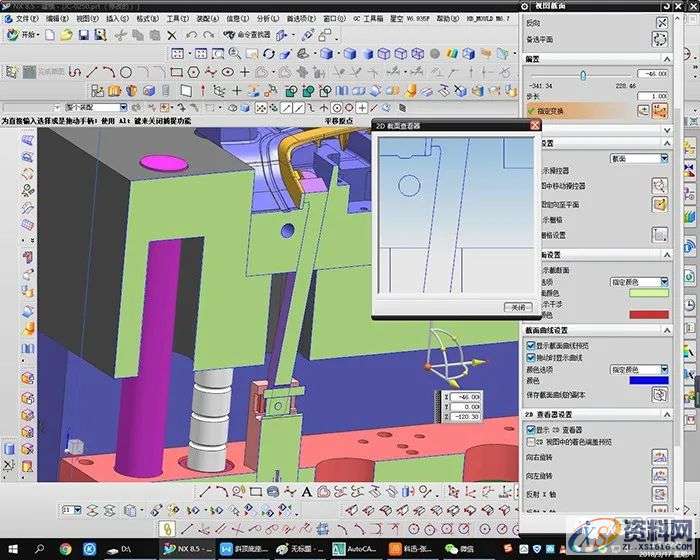Click the rotate right (向右旋转) icon
The height and width of the screenshot is (560, 700).
click(x=660, y=456)
